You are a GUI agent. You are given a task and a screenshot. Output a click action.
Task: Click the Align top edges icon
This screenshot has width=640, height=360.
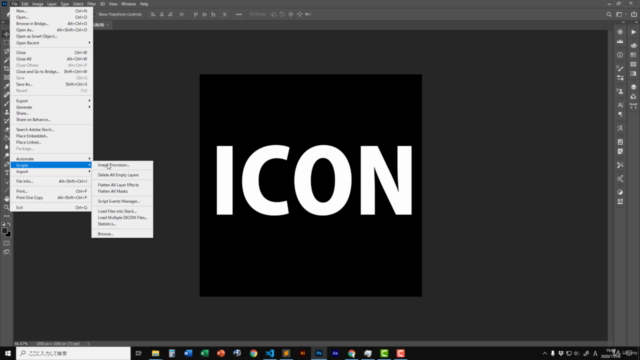[196, 14]
